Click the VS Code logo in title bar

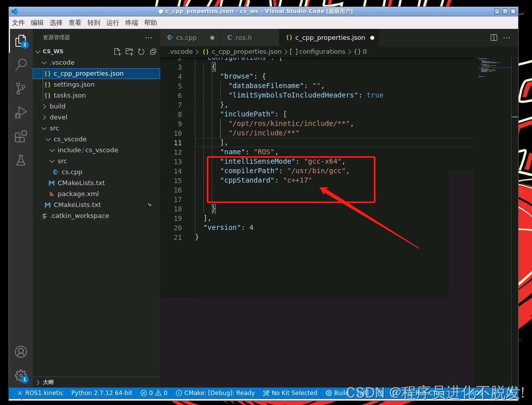tap(14, 11)
